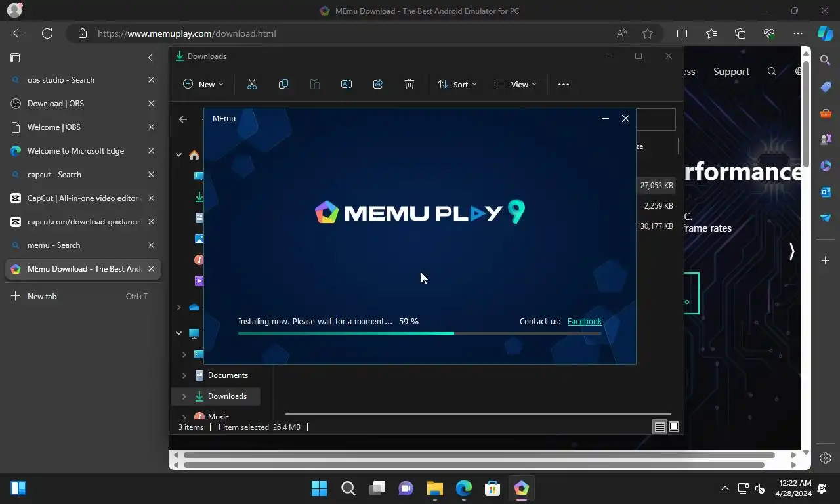Open Edge split screen icon

pos(682,33)
